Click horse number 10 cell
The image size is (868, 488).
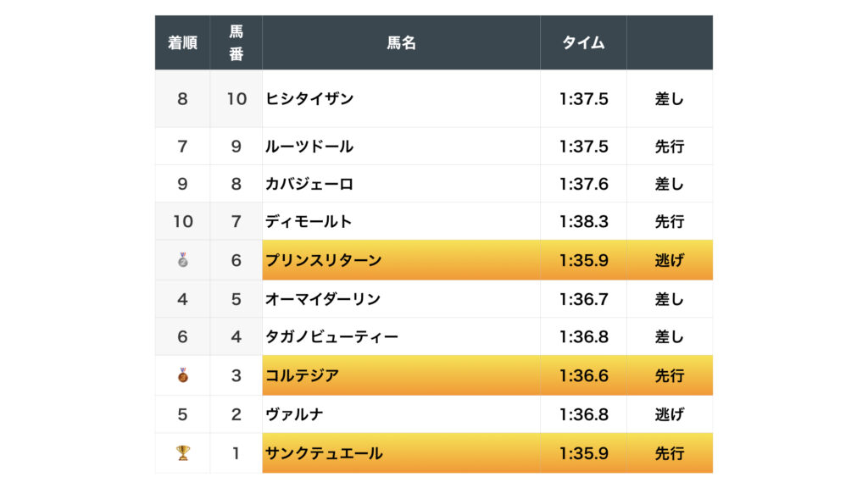click(x=236, y=99)
